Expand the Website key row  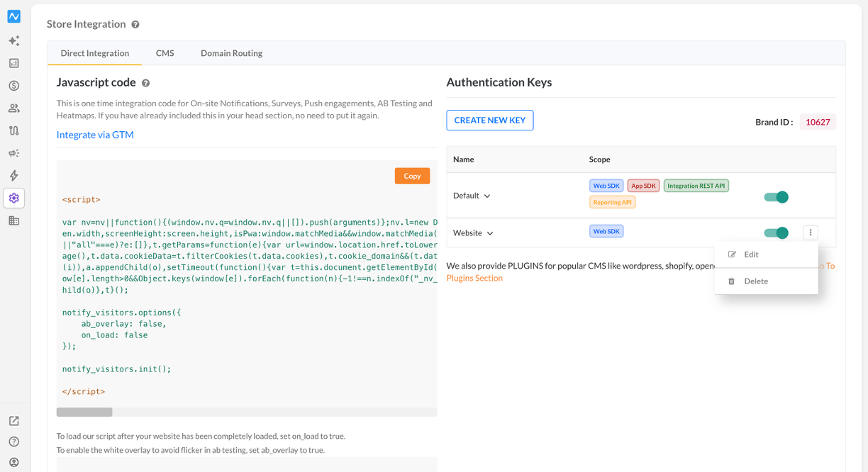(x=490, y=233)
